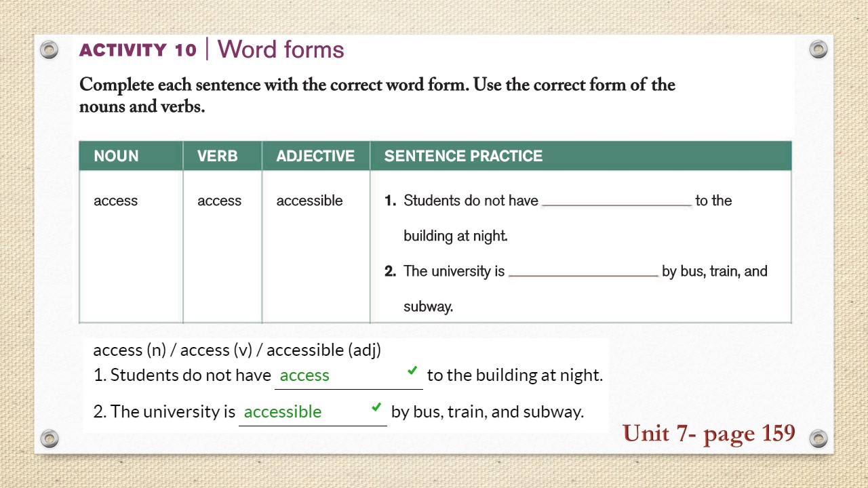Select the SENTENCE PRACTICE column header

point(463,156)
